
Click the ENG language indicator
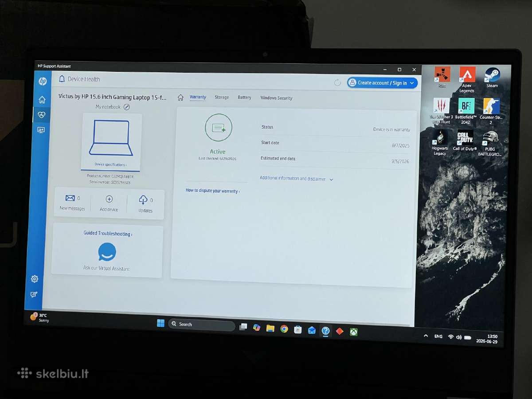[438, 337]
